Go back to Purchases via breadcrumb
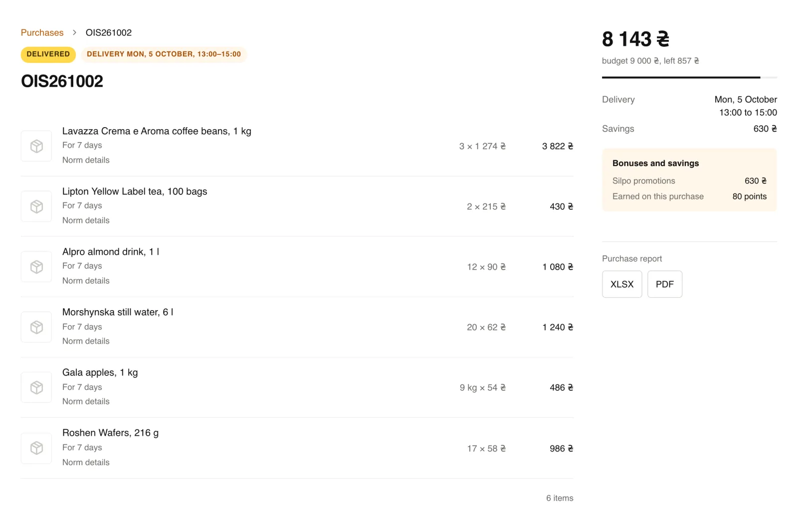The image size is (798, 532). (x=42, y=32)
